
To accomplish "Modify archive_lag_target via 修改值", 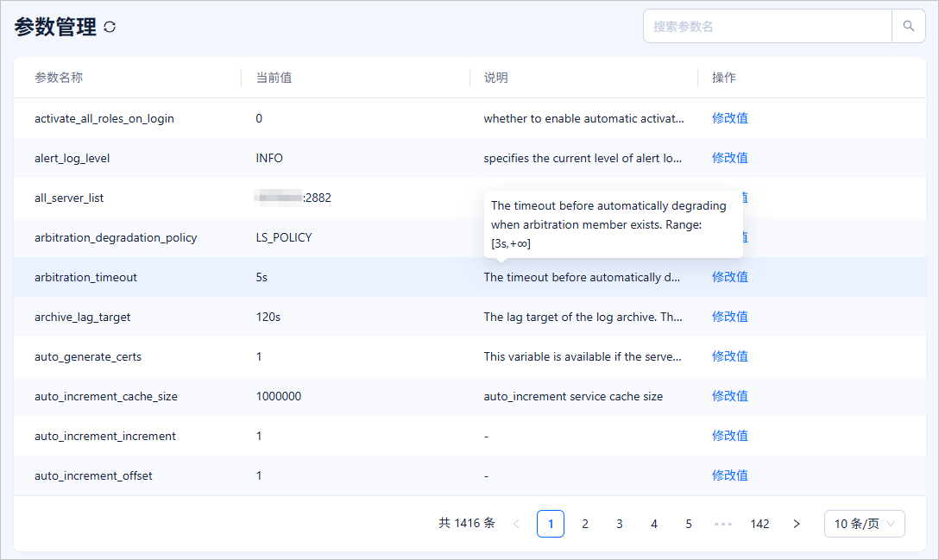I will pos(729,317).
